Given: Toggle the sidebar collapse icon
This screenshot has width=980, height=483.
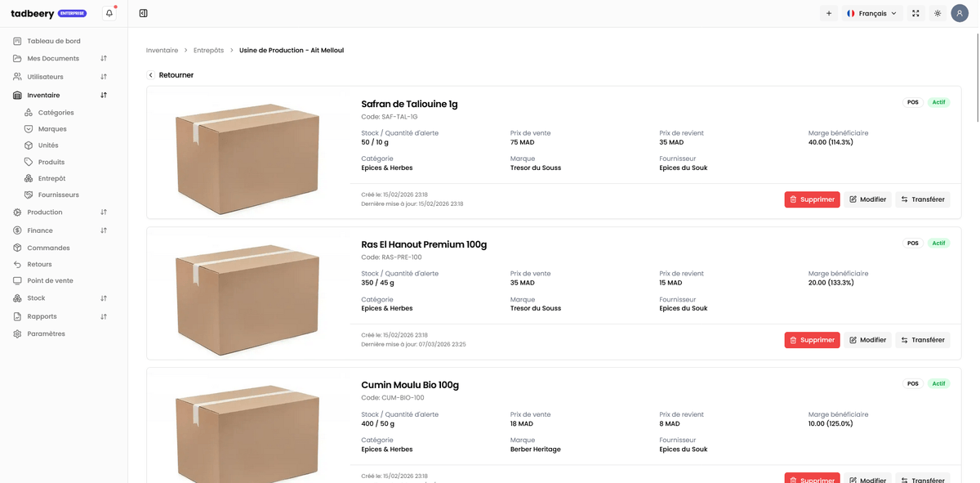Looking at the screenshot, I should point(144,13).
